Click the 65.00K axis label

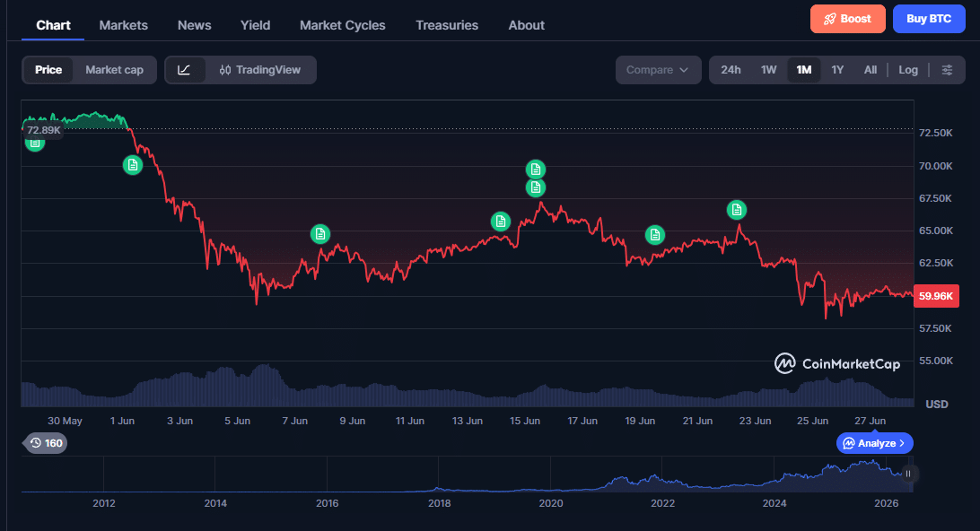936,231
